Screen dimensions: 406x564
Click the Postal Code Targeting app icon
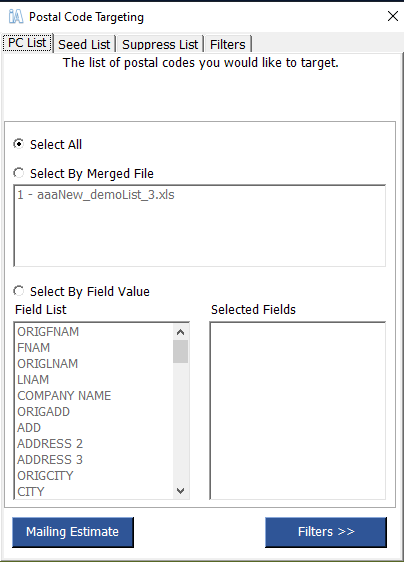tap(16, 17)
